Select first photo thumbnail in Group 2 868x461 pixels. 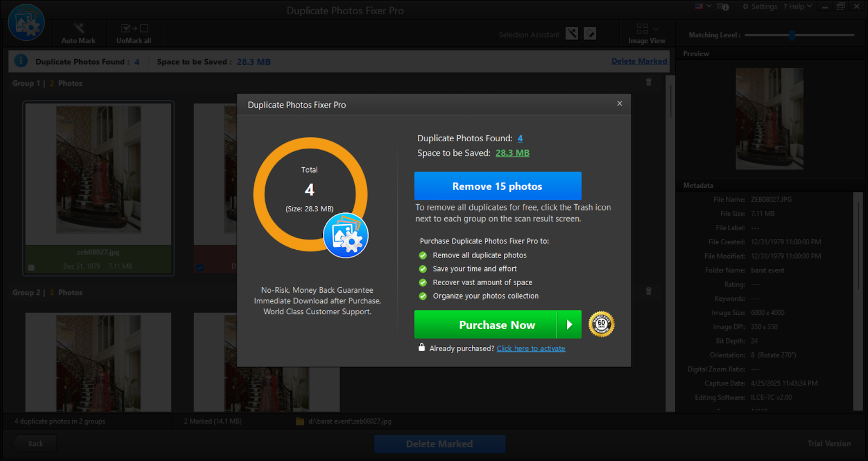pyautogui.click(x=98, y=362)
